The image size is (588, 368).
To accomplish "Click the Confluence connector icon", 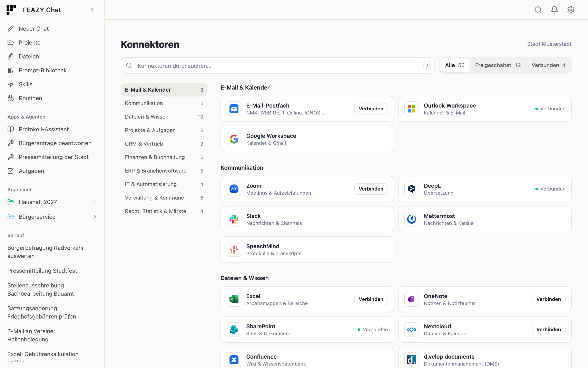I will pos(234,359).
